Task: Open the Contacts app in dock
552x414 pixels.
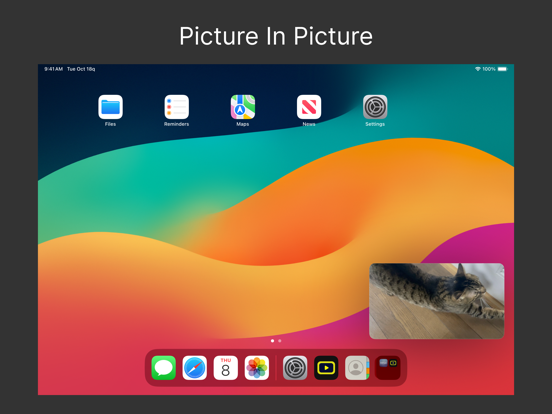Action: click(x=357, y=368)
